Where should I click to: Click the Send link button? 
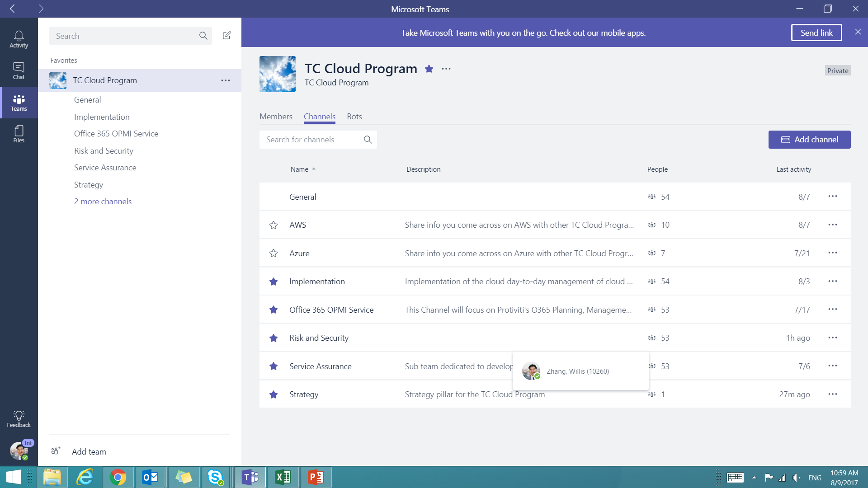click(816, 33)
